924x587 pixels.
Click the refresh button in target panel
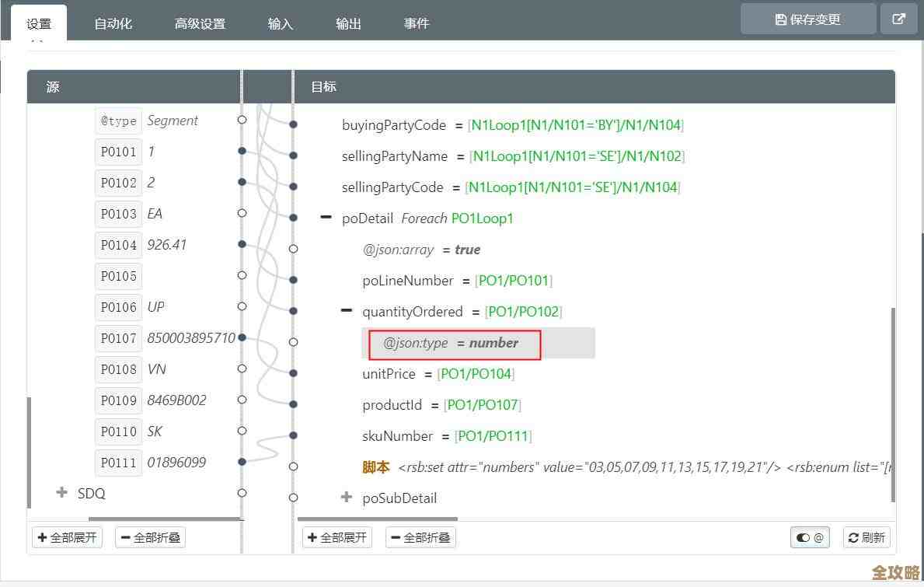pyautogui.click(x=866, y=537)
